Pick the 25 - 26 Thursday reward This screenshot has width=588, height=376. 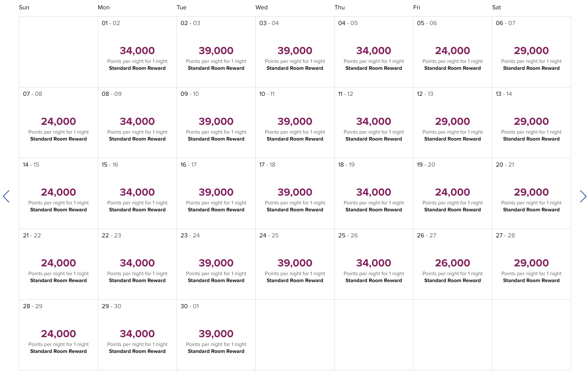tap(374, 264)
